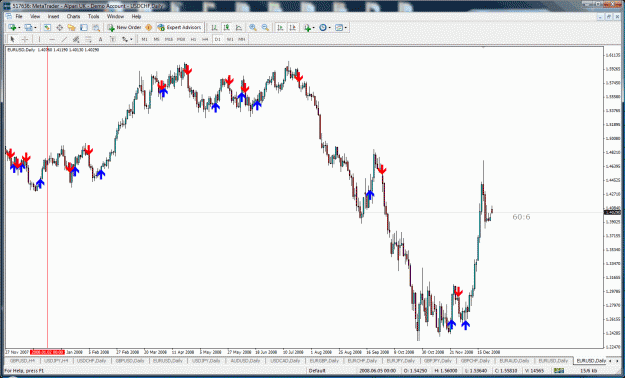The height and width of the screenshot is (378, 625).
Task: Open the Templates icon
Action: tap(339, 28)
